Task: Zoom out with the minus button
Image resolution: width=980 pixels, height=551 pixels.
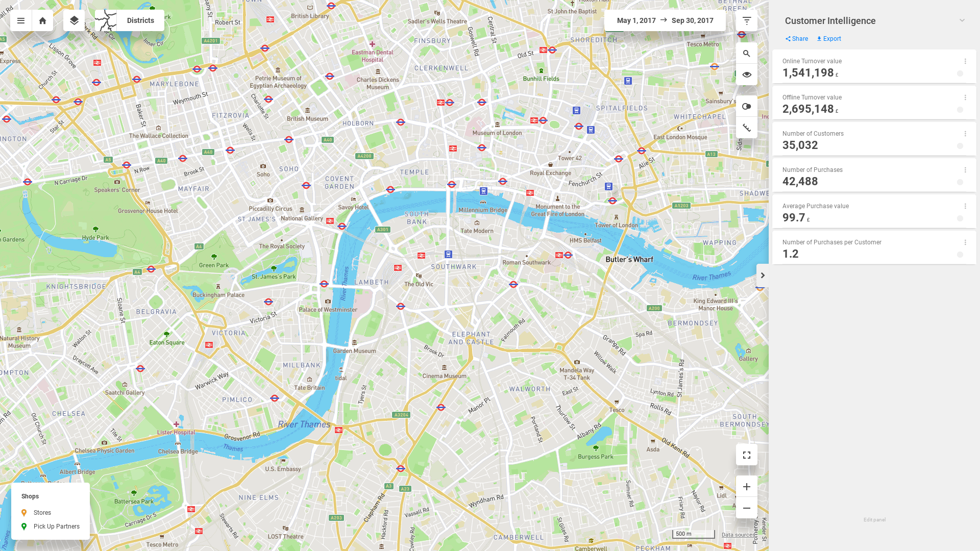Action: [747, 508]
